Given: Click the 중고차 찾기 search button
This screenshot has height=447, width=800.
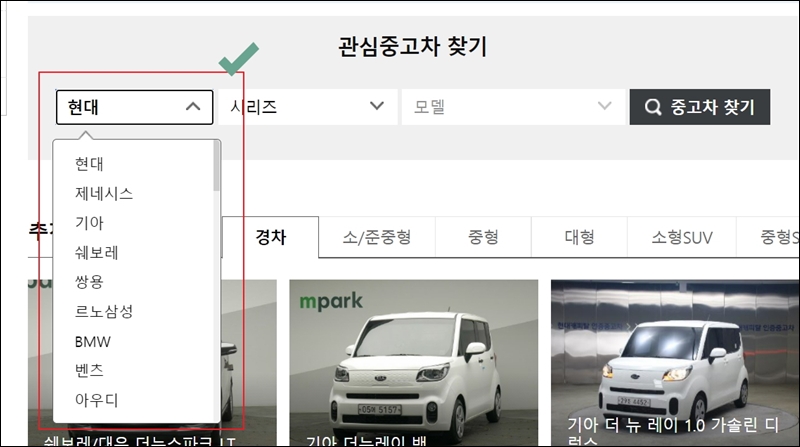Looking at the screenshot, I should 700,107.
